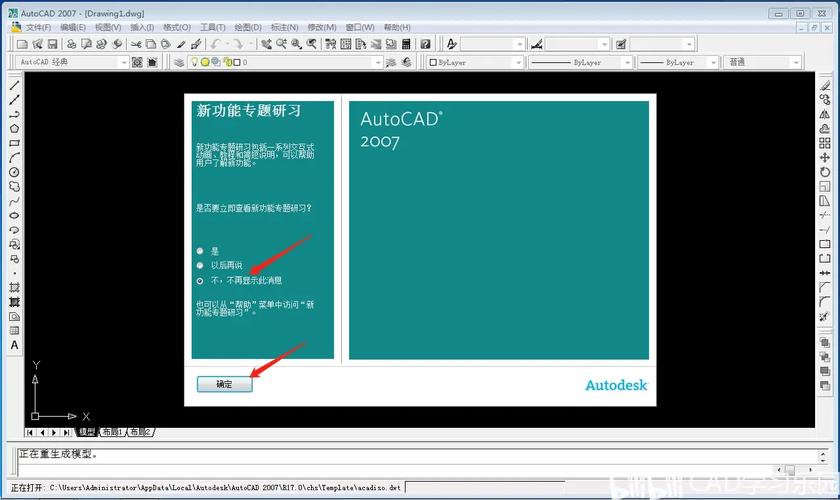Select the Erase tool in the Modify toolbar
The image size is (840, 500).
(825, 85)
